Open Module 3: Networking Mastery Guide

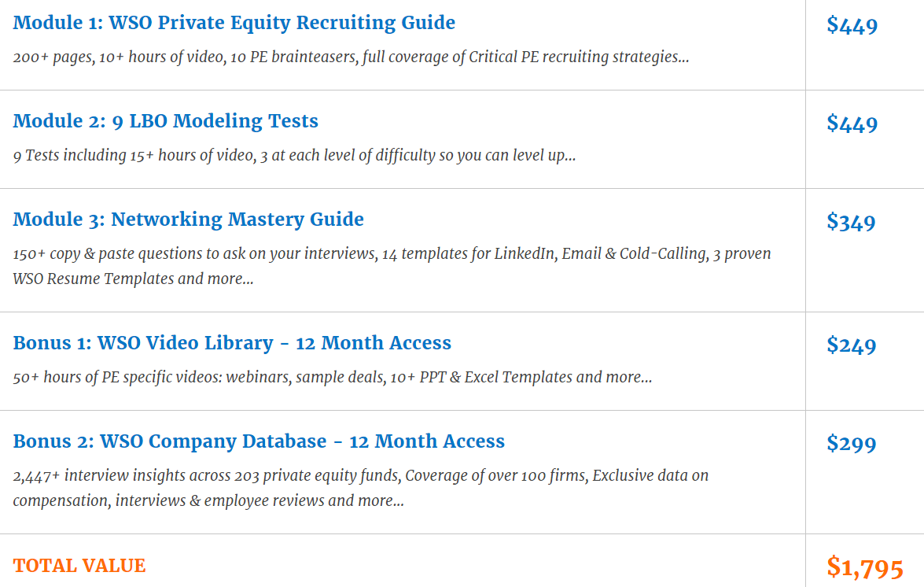[188, 220]
